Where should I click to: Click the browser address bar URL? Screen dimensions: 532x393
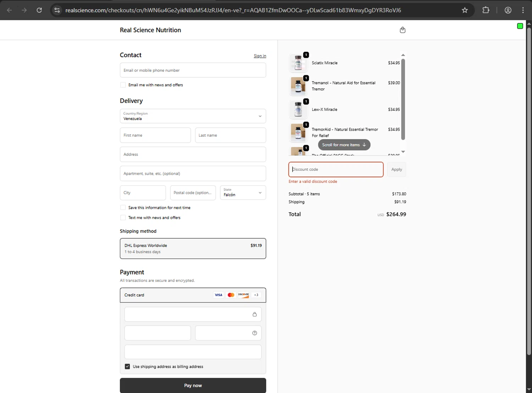pyautogui.click(x=233, y=10)
